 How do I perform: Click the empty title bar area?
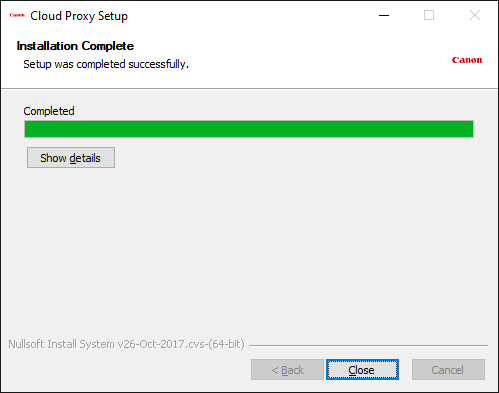pos(250,15)
